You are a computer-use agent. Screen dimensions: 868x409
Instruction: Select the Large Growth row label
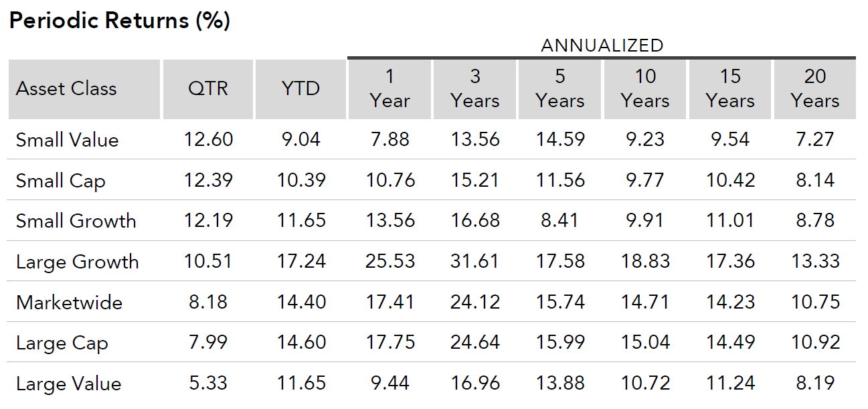point(77,262)
